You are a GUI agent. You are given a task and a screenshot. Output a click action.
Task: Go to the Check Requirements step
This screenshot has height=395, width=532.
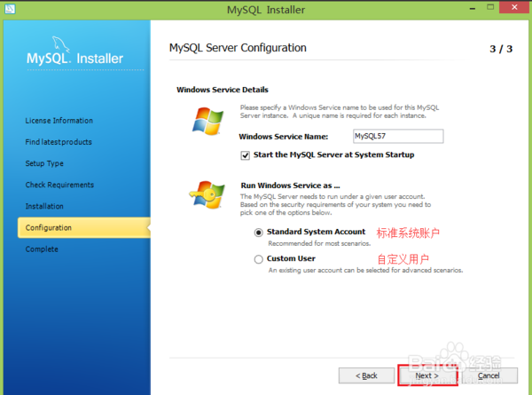pyautogui.click(x=59, y=185)
